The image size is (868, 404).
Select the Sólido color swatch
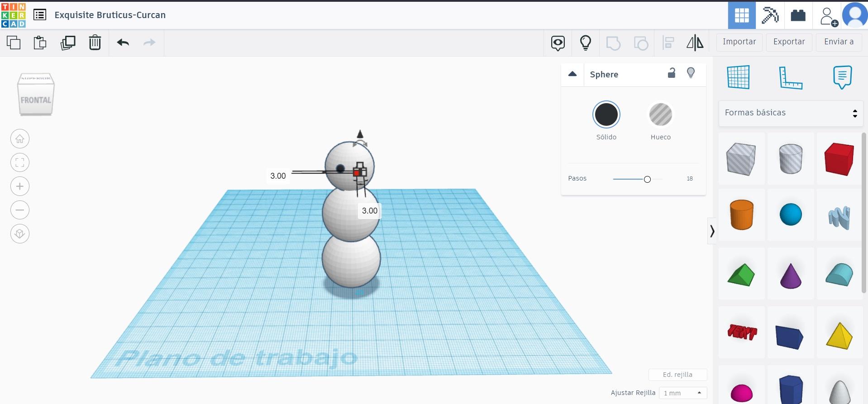coord(606,114)
